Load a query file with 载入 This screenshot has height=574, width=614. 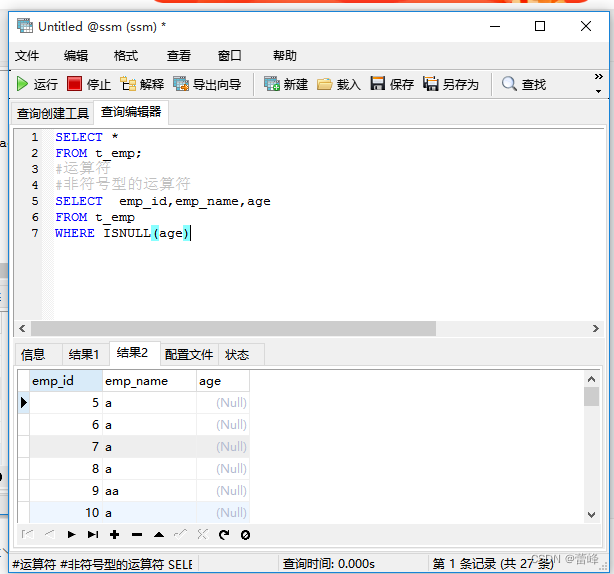(339, 84)
